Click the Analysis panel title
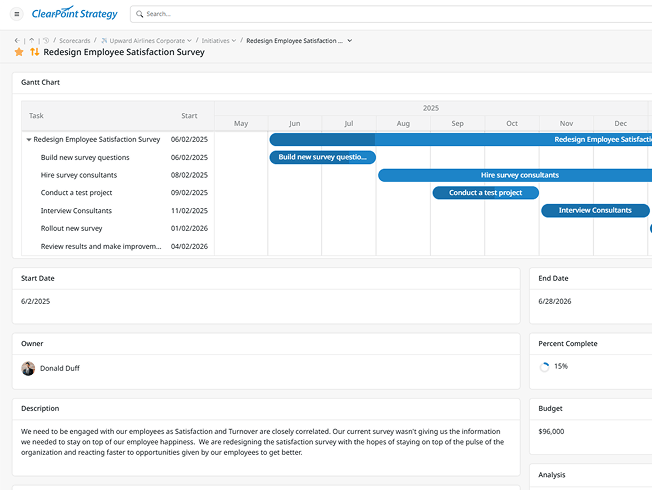 click(x=552, y=475)
